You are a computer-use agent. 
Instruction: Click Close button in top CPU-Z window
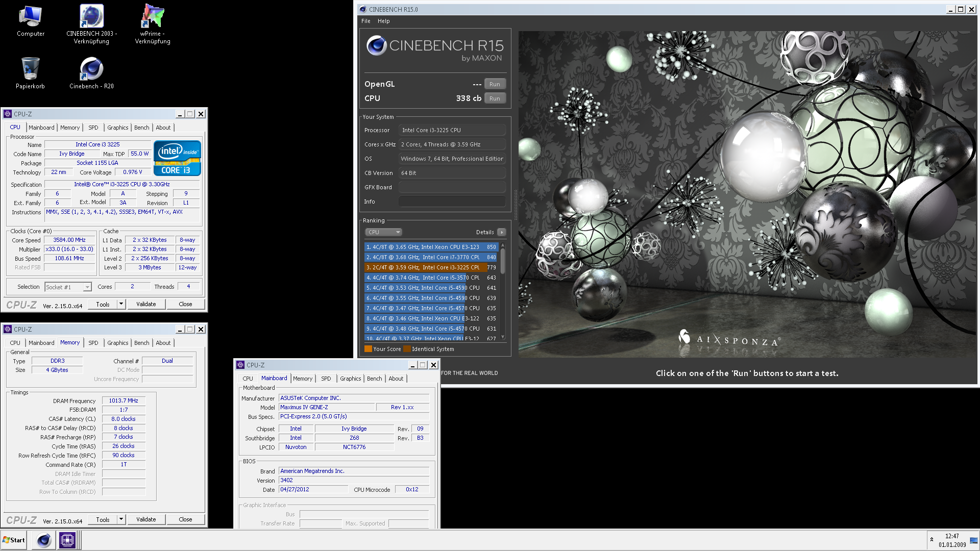click(185, 304)
